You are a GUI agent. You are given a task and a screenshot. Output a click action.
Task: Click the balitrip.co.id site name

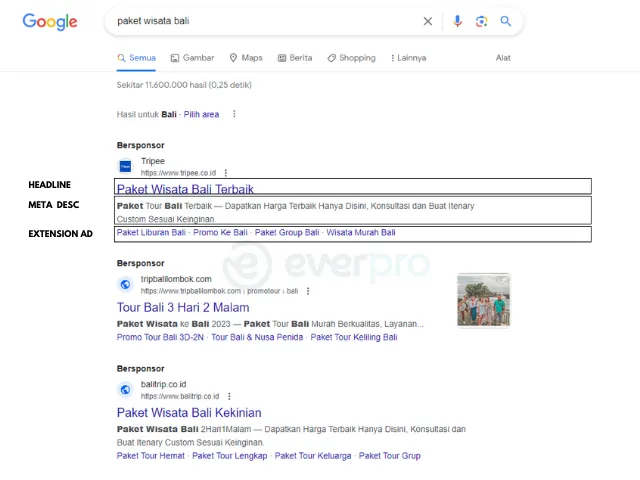point(163,384)
